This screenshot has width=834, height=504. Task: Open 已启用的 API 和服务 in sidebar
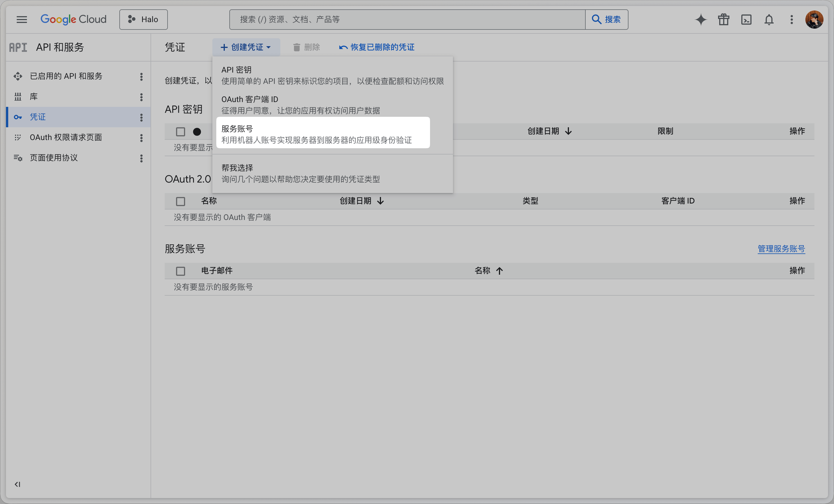66,76
